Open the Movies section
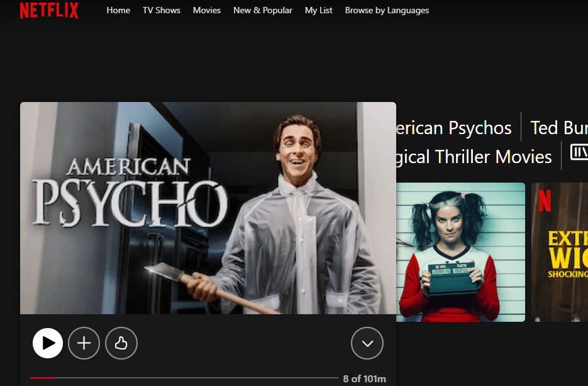588x386 pixels. pyautogui.click(x=207, y=11)
